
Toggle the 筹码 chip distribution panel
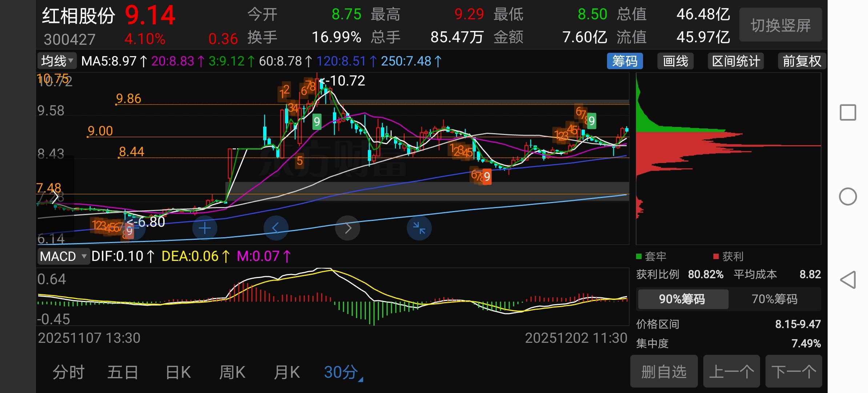[x=624, y=61]
